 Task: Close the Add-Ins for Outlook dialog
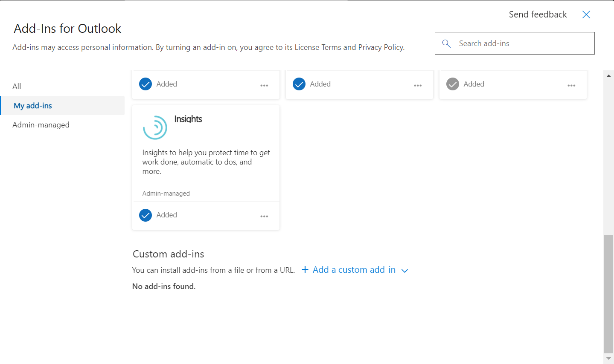pos(586,14)
